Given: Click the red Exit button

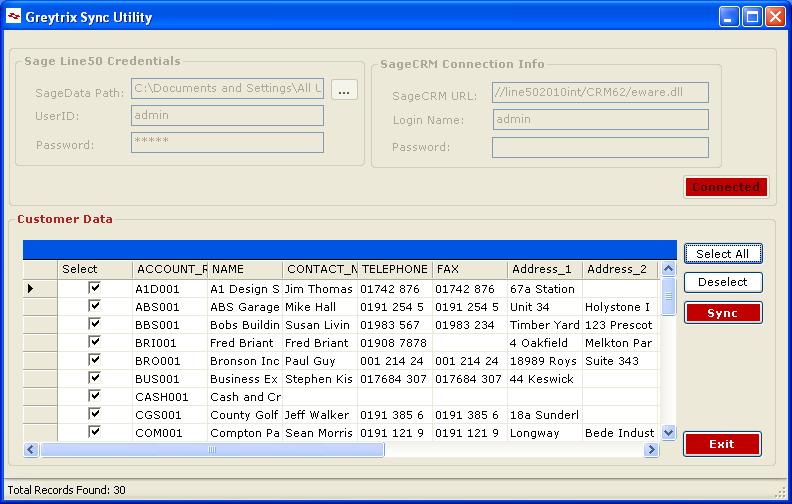Looking at the screenshot, I should [722, 444].
